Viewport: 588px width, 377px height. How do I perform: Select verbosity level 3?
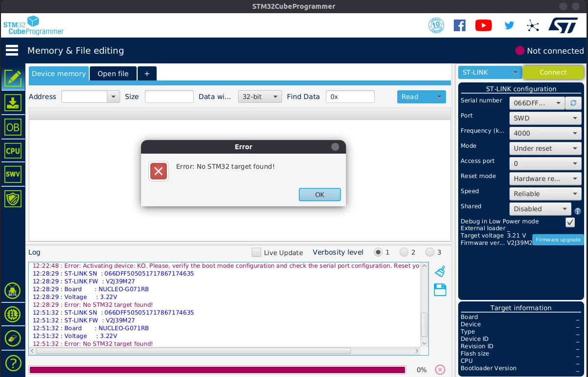click(430, 252)
